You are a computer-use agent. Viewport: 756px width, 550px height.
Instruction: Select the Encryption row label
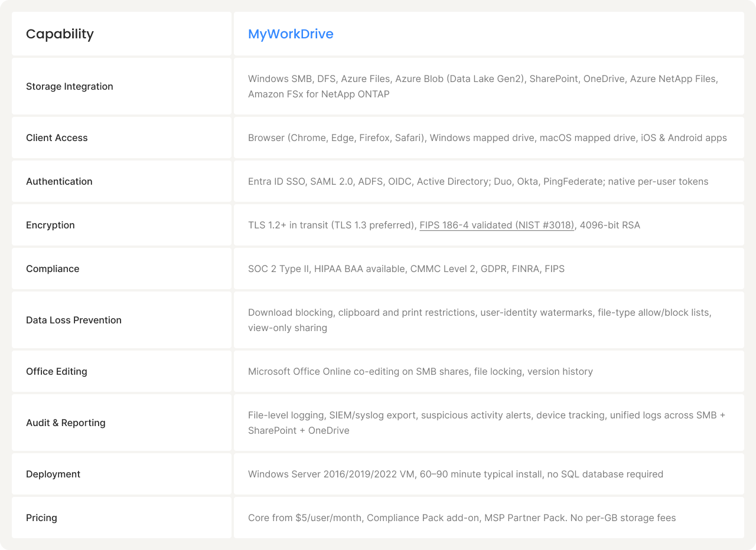50,225
